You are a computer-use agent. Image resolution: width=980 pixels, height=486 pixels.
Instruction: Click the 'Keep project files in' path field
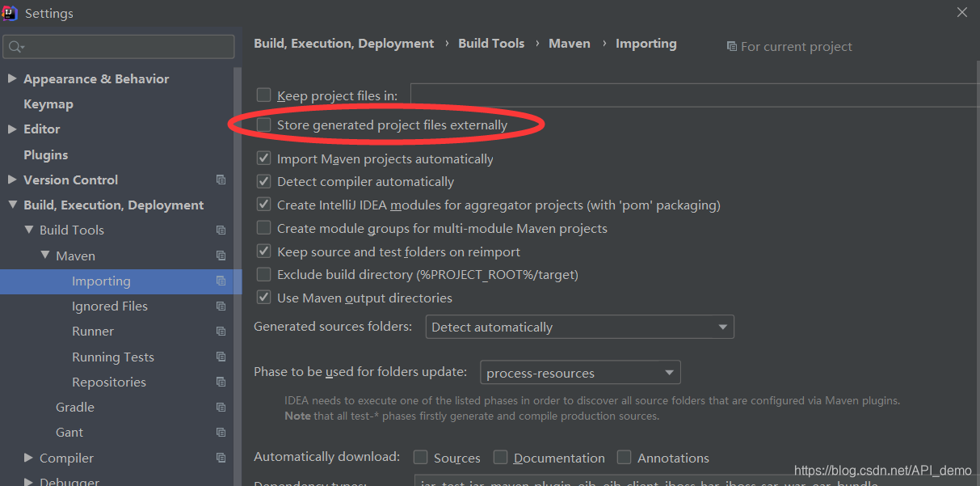695,95
